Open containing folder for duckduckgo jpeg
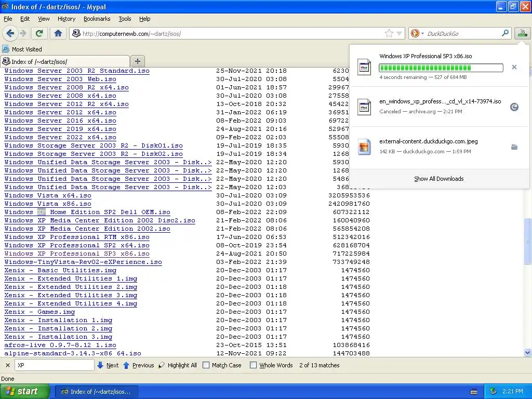 click(514, 147)
